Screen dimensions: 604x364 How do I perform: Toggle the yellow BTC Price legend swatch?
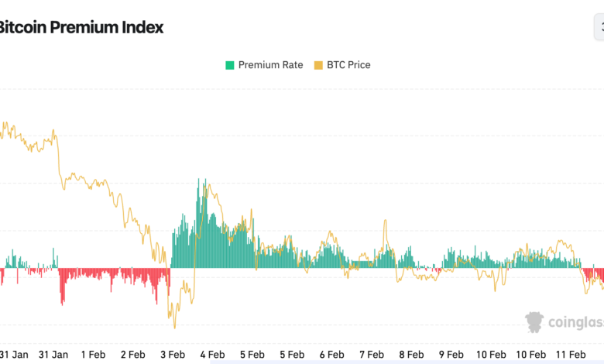tap(318, 65)
